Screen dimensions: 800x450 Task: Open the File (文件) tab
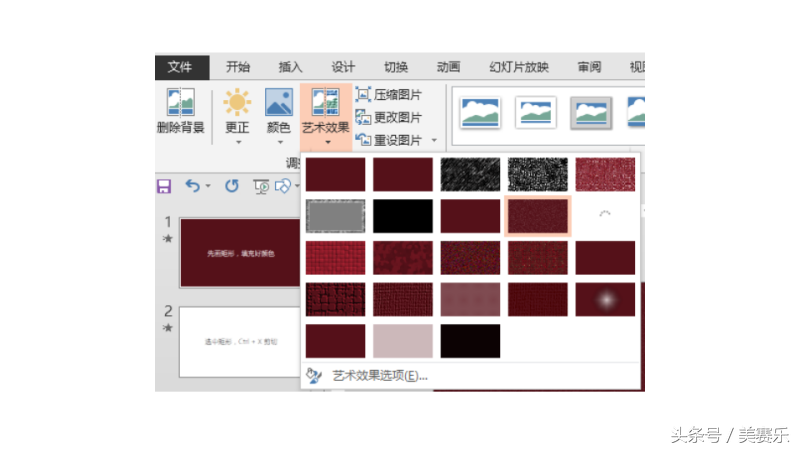(180, 67)
